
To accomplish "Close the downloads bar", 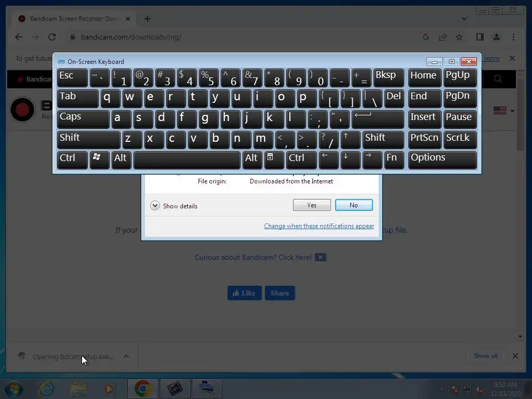I will coord(515,356).
